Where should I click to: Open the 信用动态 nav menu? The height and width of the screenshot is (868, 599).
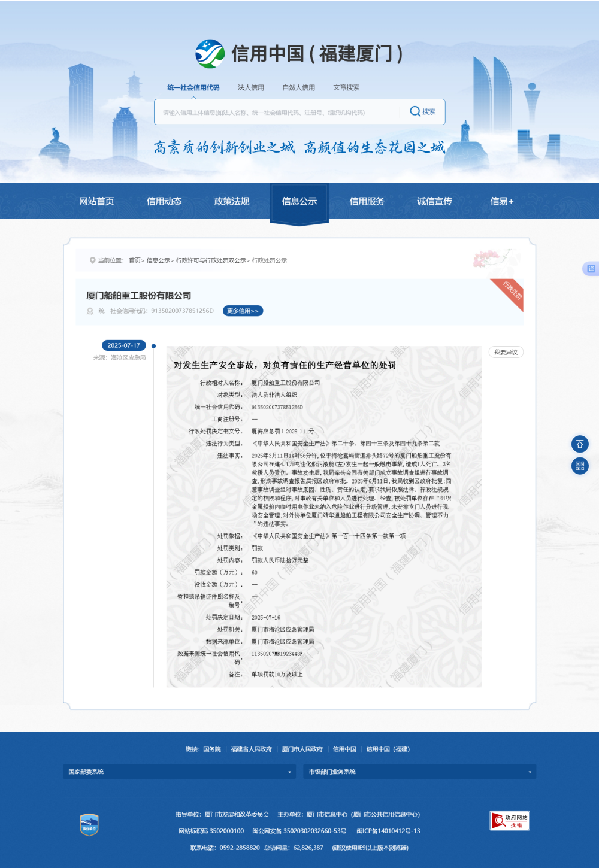164,201
